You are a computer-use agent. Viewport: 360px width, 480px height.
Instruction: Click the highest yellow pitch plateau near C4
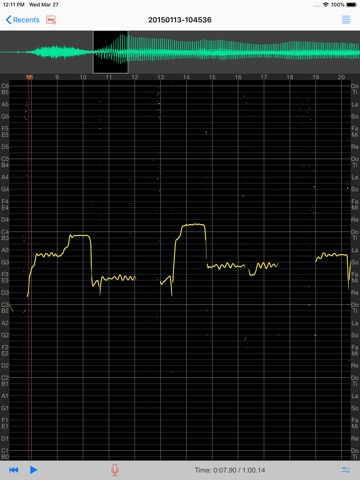tap(193, 225)
